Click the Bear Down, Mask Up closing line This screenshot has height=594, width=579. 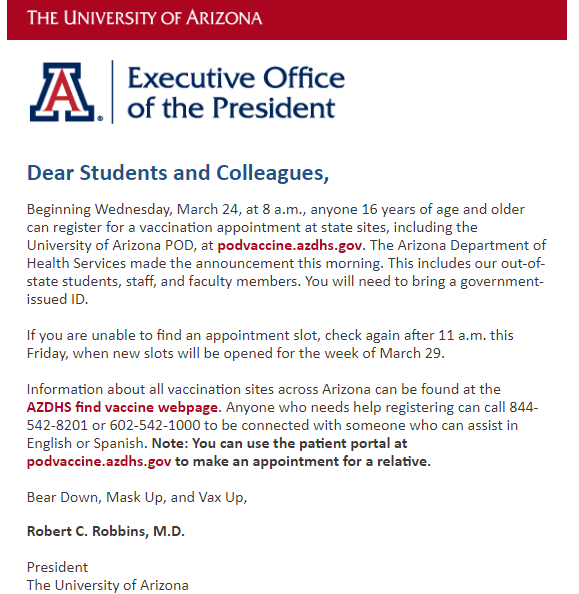[x=137, y=497]
